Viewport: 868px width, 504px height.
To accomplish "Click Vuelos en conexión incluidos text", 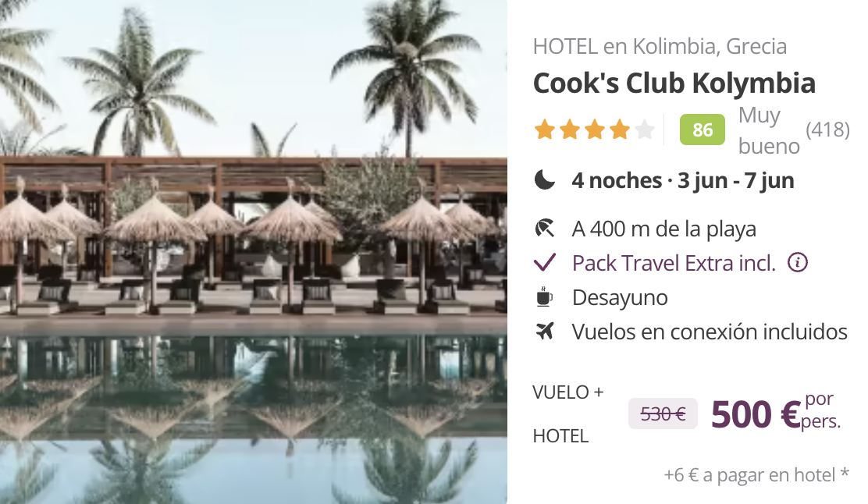I will point(710,332).
